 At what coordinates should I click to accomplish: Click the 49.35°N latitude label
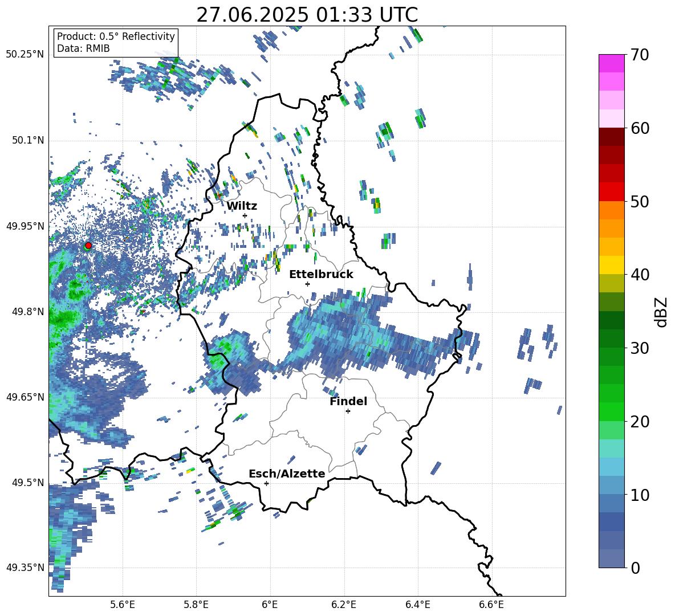[25, 568]
